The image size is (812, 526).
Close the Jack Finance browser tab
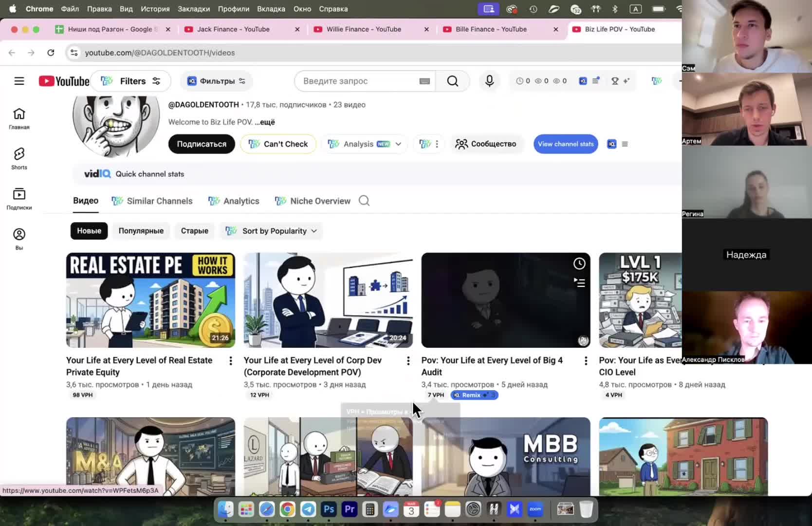click(297, 29)
